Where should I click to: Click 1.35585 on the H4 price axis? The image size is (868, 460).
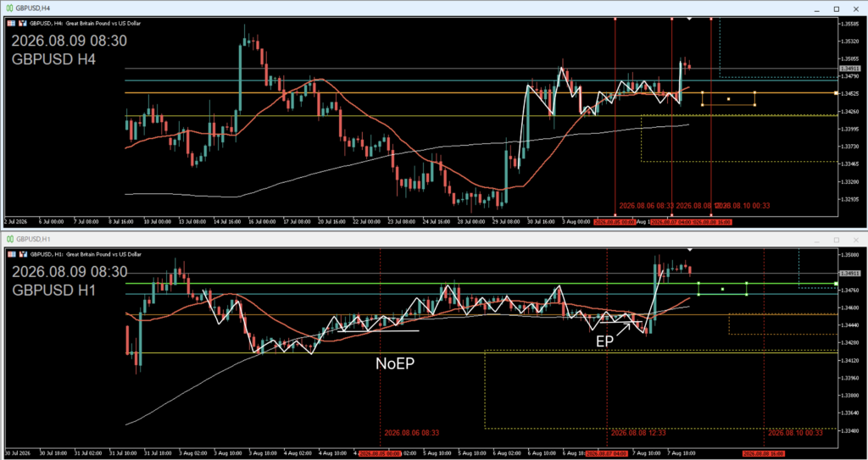849,24
